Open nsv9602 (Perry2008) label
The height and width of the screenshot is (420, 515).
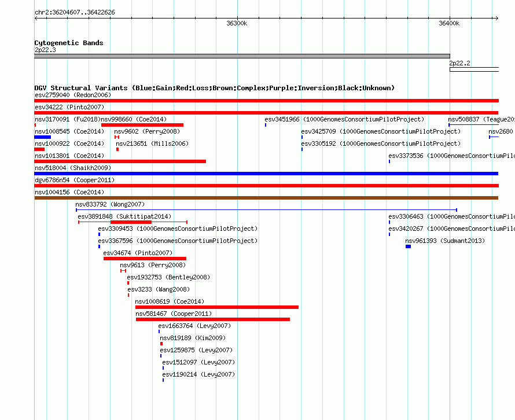pyautogui.click(x=147, y=131)
